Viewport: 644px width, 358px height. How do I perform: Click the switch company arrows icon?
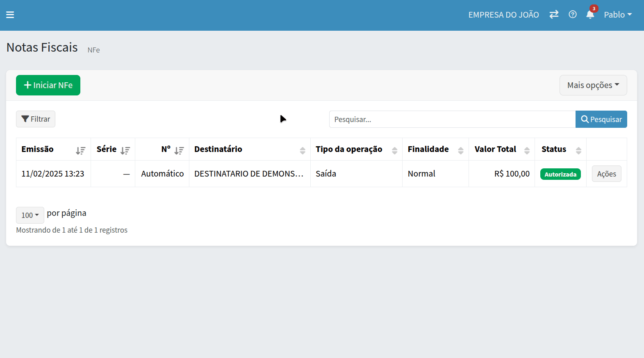(x=554, y=15)
